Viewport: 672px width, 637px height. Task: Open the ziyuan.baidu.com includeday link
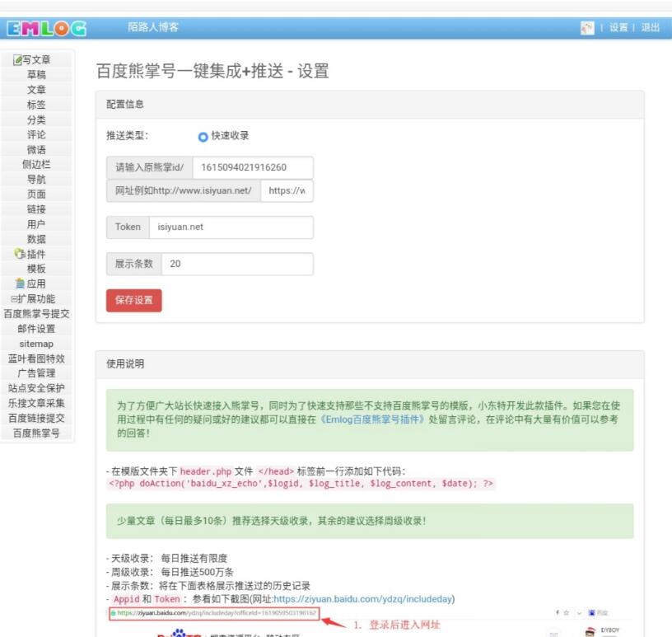[x=362, y=599]
